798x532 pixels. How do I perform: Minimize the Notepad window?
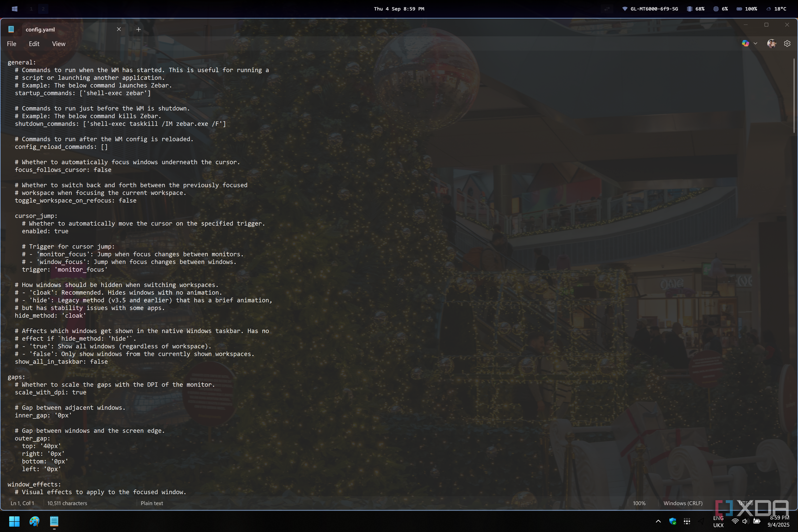(x=745, y=25)
